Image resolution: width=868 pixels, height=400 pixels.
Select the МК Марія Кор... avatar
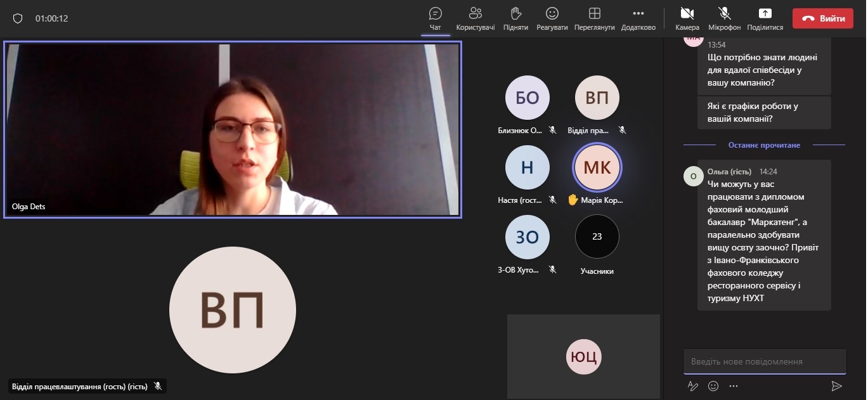coord(597,167)
